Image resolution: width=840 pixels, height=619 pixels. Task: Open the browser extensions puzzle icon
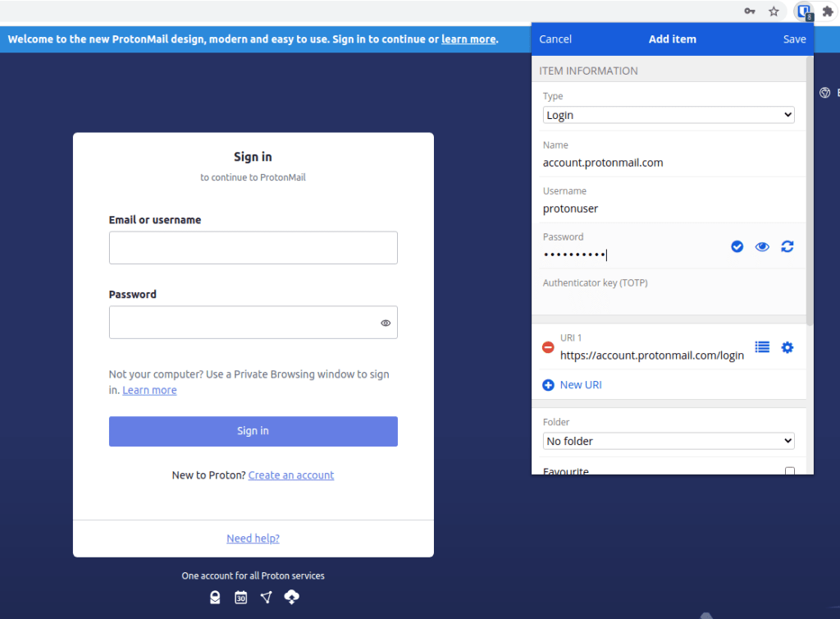(x=828, y=11)
